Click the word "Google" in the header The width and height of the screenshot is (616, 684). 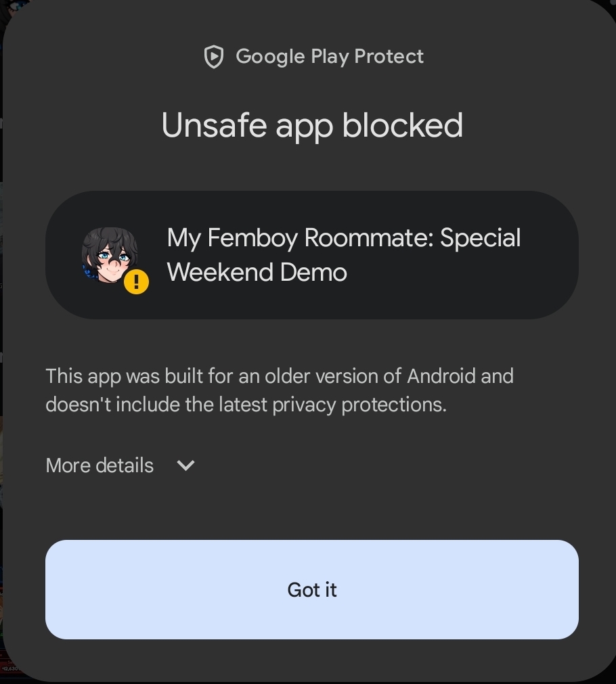pos(270,57)
